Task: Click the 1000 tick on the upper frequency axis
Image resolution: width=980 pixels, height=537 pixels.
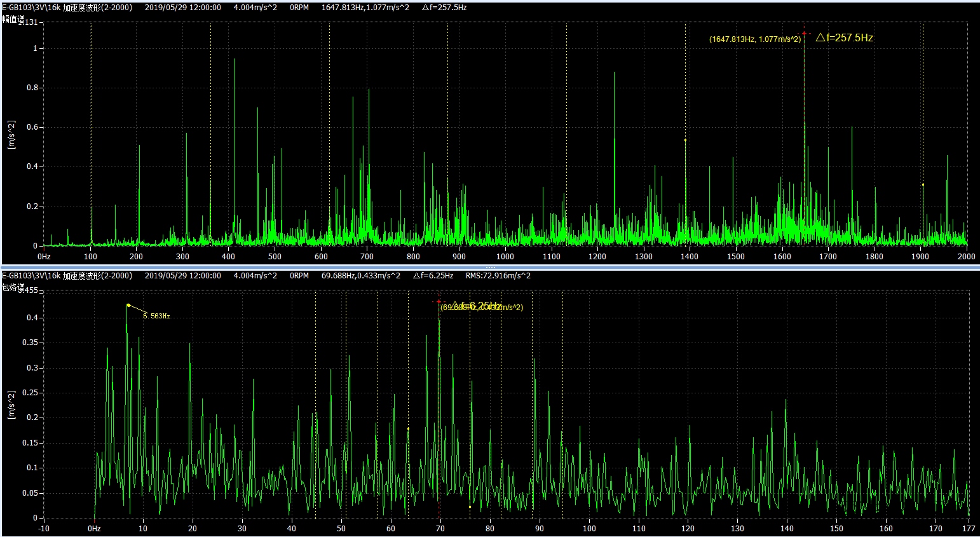Action: coord(505,257)
